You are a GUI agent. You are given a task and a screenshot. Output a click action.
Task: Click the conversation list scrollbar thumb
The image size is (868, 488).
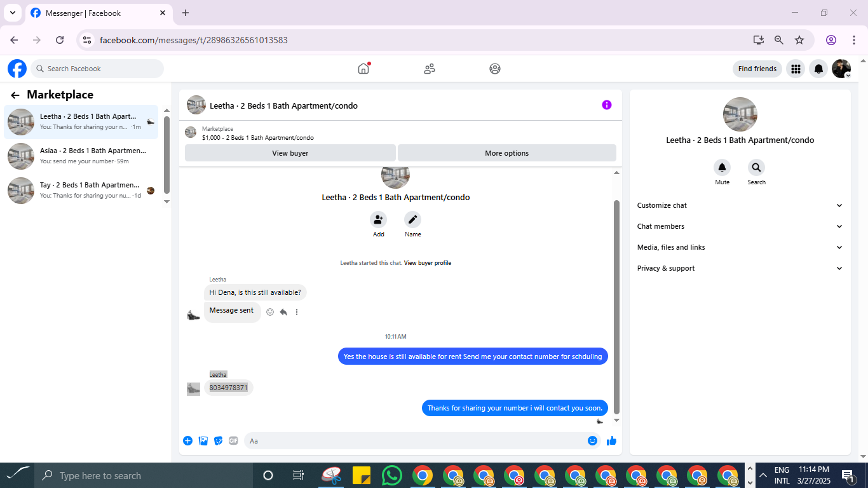(x=166, y=154)
